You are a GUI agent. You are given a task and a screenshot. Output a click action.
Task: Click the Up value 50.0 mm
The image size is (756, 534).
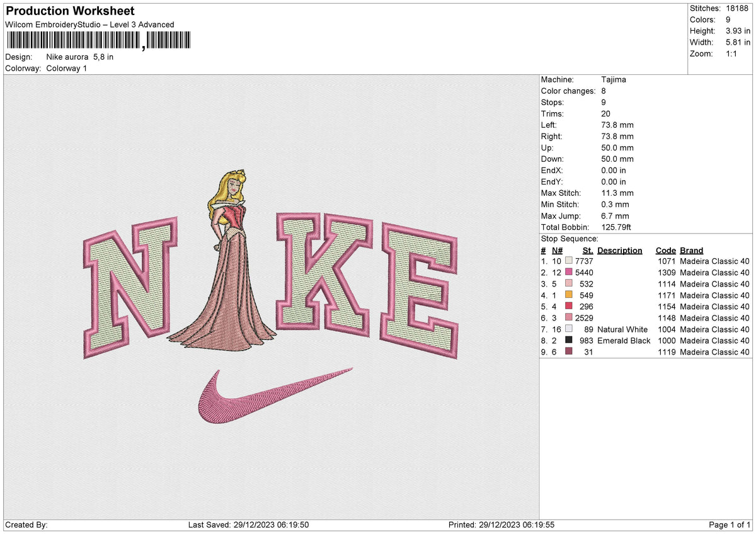[617, 147]
